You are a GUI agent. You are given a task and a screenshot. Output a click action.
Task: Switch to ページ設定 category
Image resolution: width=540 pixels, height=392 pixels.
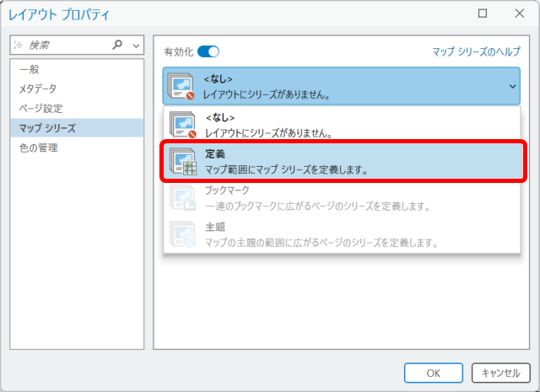point(40,108)
